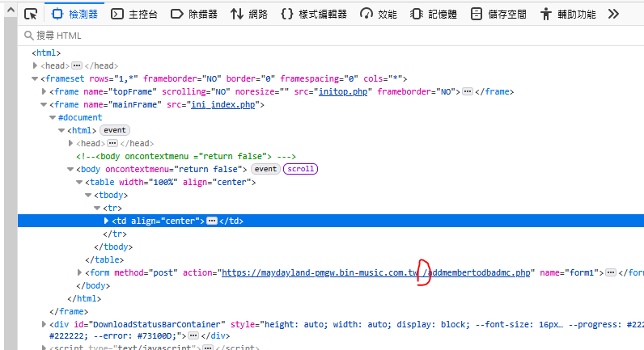Collapse the tbody node
The width and height of the screenshot is (644, 350).
[88, 196]
